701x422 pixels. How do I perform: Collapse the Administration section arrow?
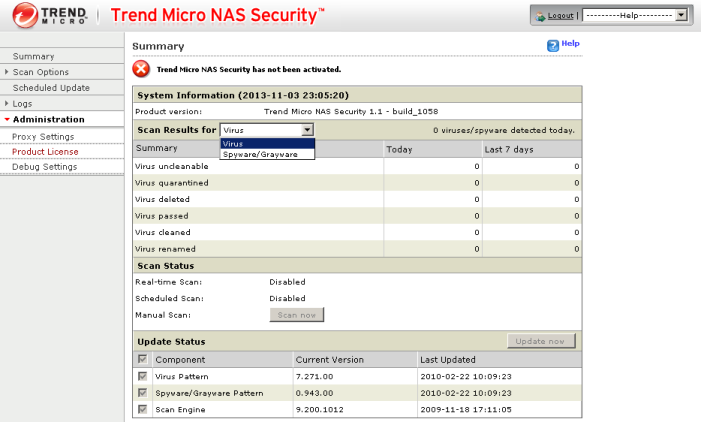pos(7,119)
